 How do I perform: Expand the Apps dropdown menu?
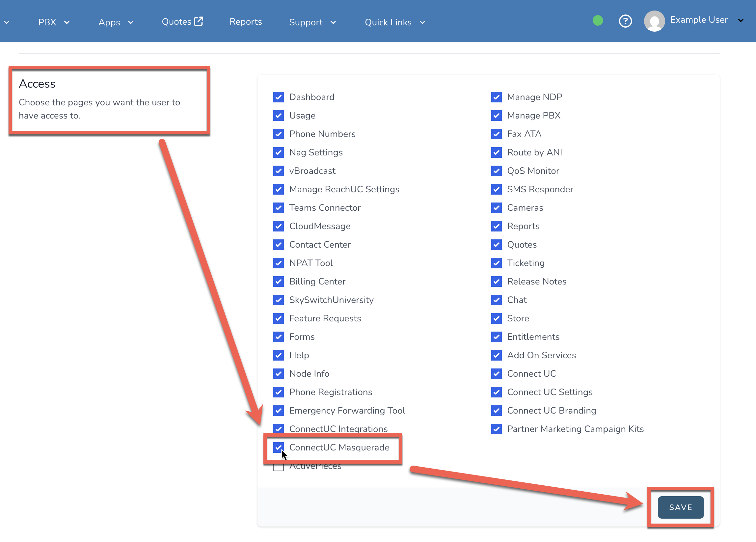tap(116, 22)
